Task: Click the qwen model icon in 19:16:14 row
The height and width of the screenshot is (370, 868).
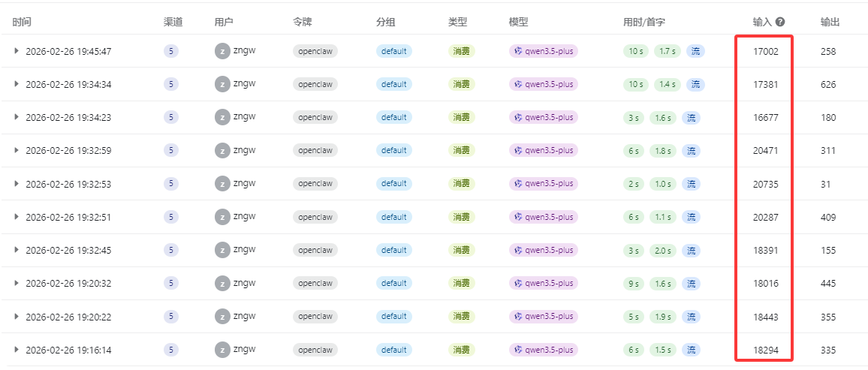Action: tap(518, 350)
